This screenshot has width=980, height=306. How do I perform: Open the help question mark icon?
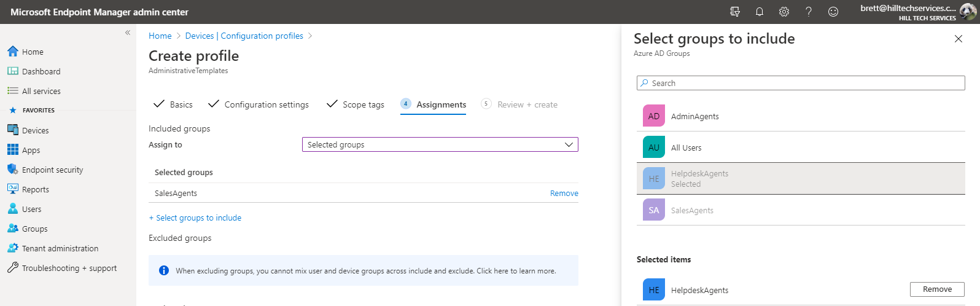(x=809, y=12)
